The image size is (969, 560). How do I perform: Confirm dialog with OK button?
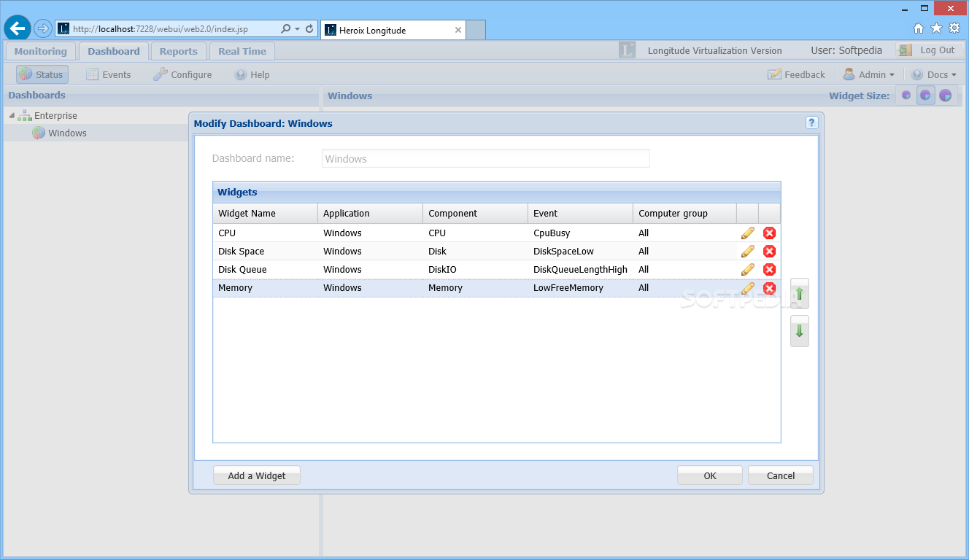click(x=710, y=475)
